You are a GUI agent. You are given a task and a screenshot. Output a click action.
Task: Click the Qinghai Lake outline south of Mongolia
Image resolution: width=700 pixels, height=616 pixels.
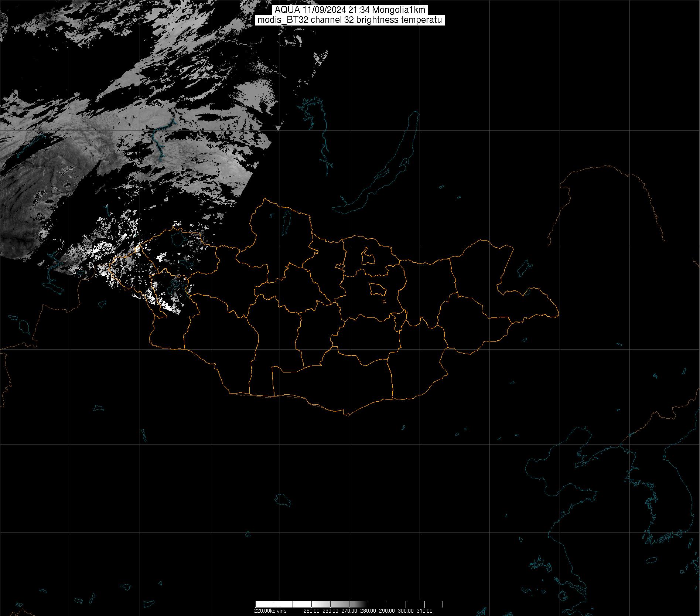[283, 500]
